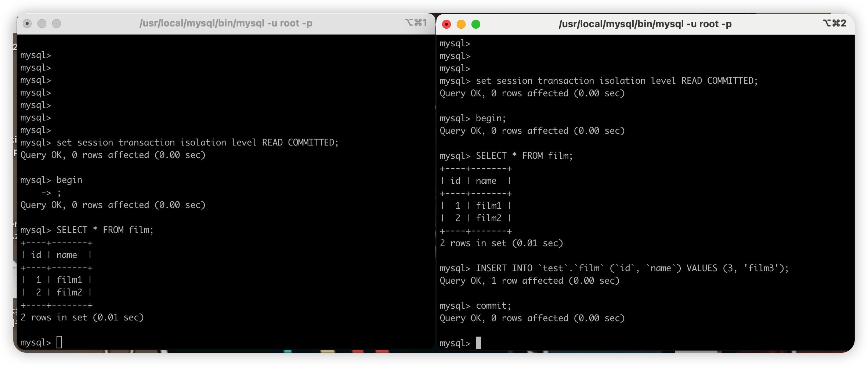Screen dimensions: 868x366
Task: Click '2 rows in set (0.01 sec)' in right terminal
Action: coord(502,243)
